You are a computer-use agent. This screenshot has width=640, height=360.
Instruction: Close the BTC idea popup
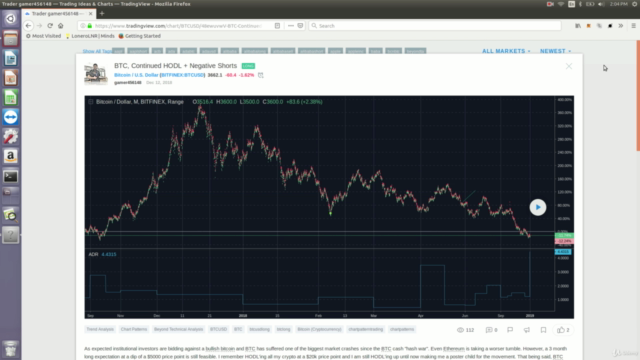[x=569, y=66]
